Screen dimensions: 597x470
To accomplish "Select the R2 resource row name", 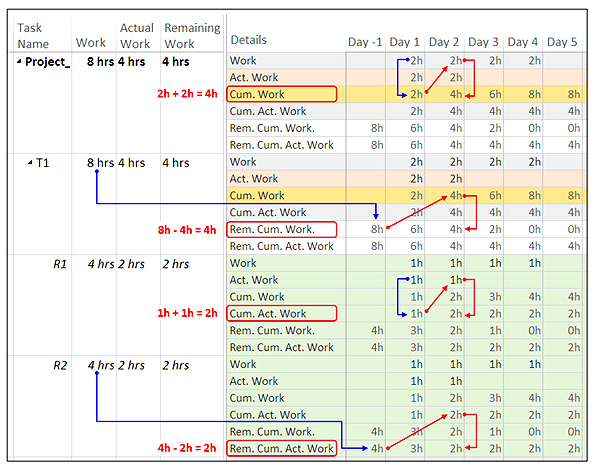I will pyautogui.click(x=60, y=365).
